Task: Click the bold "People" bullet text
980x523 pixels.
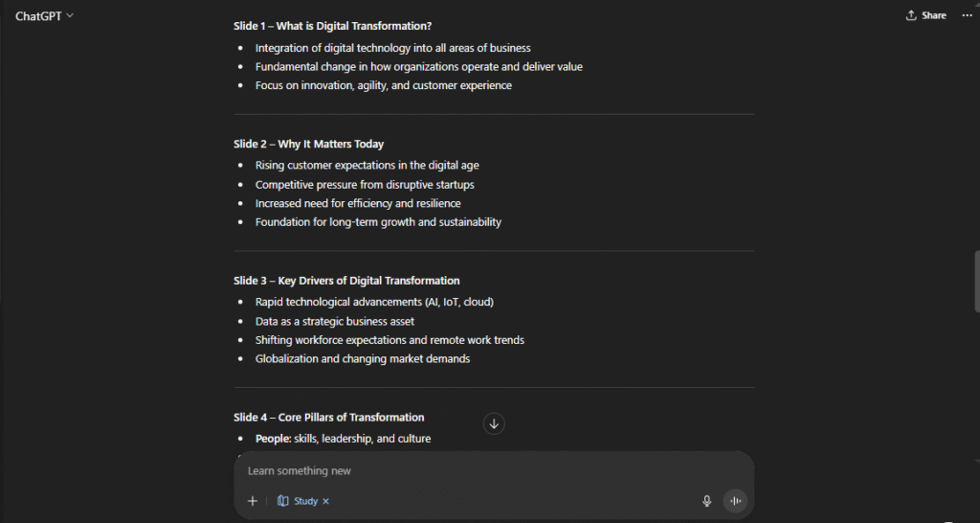Action: coord(272,439)
